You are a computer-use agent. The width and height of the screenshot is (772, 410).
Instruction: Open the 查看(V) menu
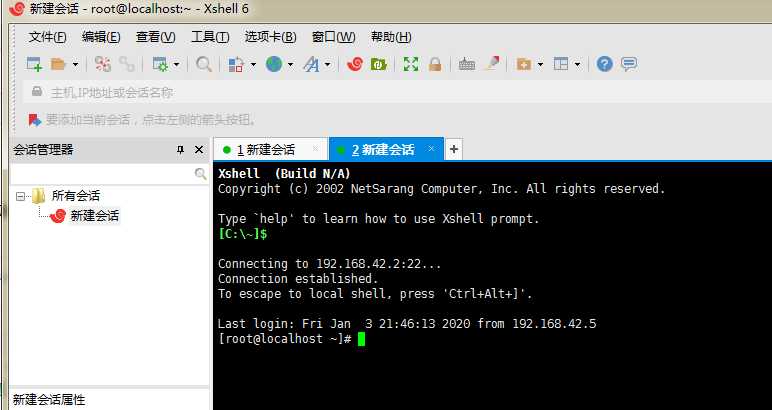tap(156, 37)
